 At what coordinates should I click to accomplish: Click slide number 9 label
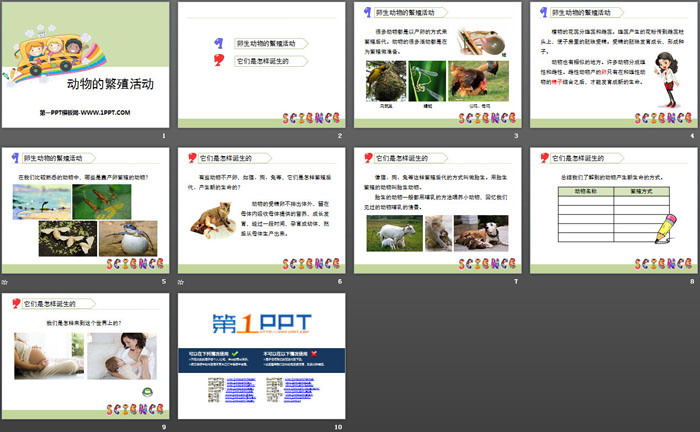(x=164, y=427)
